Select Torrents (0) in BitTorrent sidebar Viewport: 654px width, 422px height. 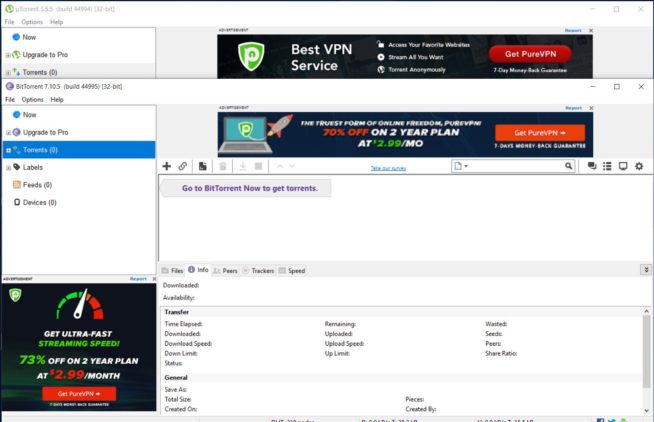[x=79, y=150]
